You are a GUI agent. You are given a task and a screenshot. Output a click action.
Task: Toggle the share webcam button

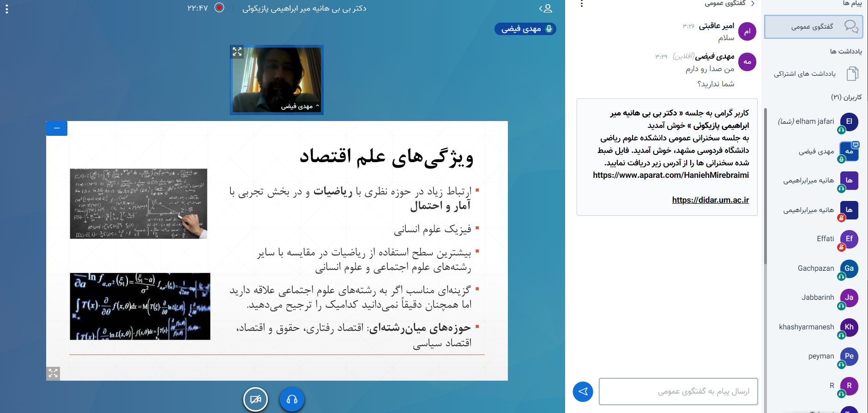pyautogui.click(x=255, y=399)
